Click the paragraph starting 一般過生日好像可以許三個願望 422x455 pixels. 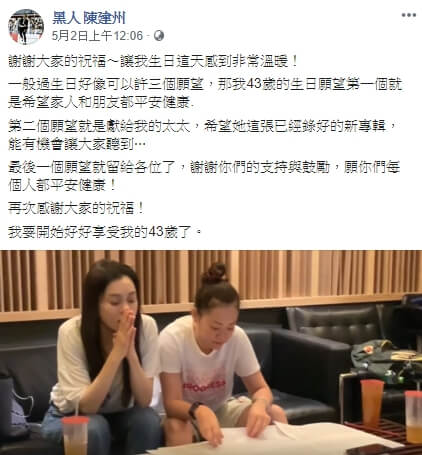[205, 93]
